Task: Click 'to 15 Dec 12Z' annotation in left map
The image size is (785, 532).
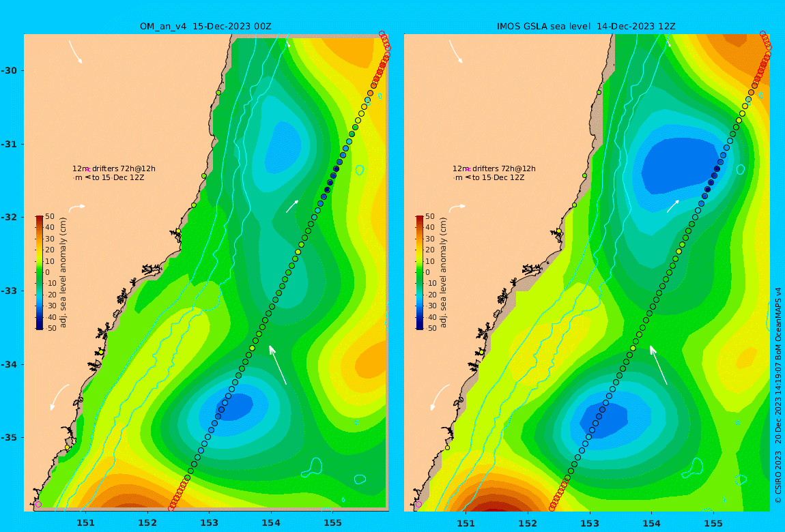Action: (118, 177)
